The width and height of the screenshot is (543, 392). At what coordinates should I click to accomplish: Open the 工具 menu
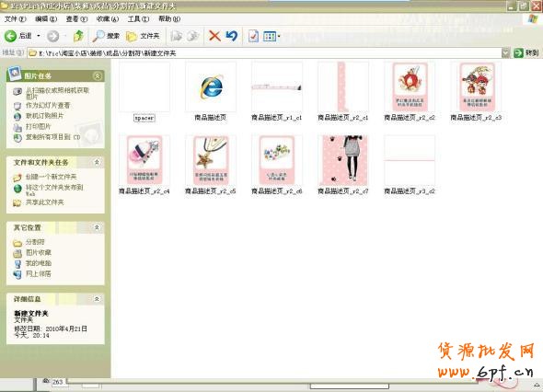(x=138, y=19)
